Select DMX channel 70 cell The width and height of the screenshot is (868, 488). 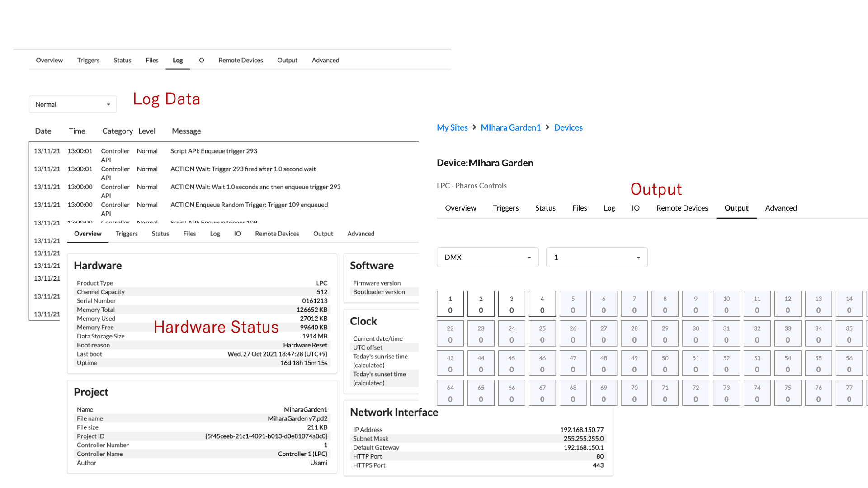(634, 393)
